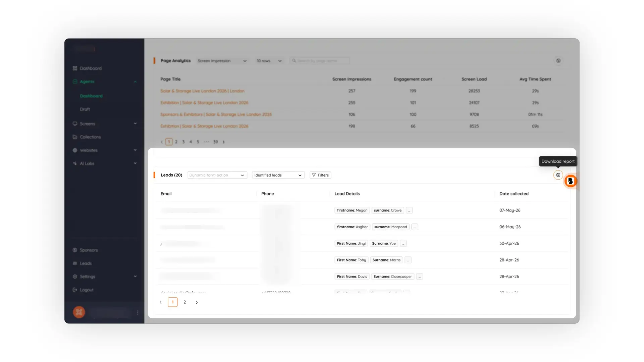Click the surname: Maqsood tag
Viewport: 644px width, 362px height.
pos(391,227)
